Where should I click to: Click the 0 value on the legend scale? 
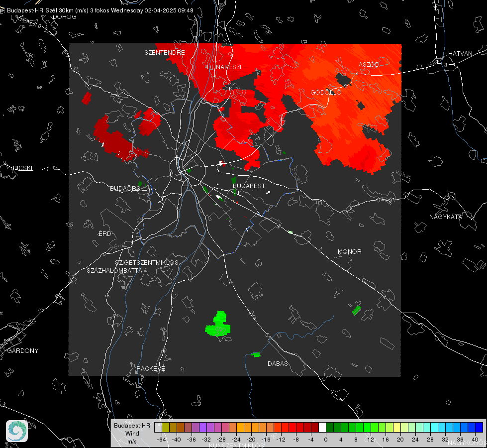click(326, 440)
